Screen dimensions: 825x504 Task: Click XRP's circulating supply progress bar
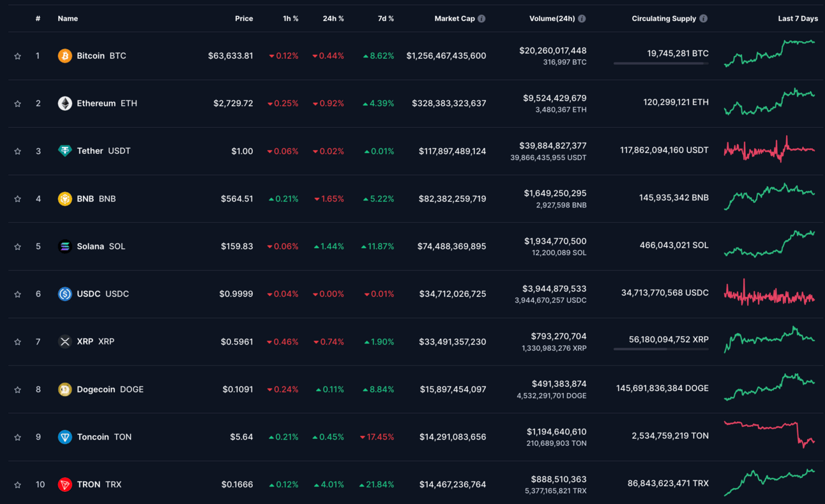point(661,349)
